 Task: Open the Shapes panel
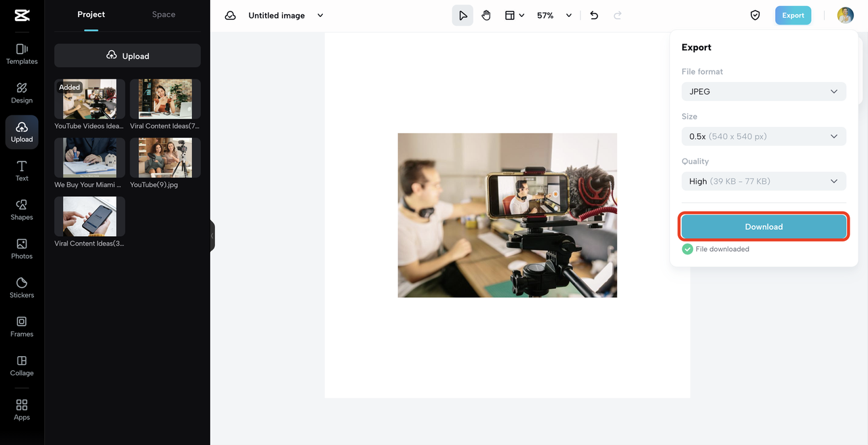(x=22, y=210)
